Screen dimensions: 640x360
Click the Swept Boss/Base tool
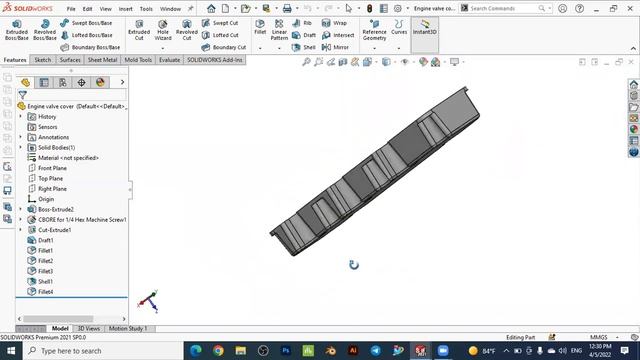click(x=86, y=23)
